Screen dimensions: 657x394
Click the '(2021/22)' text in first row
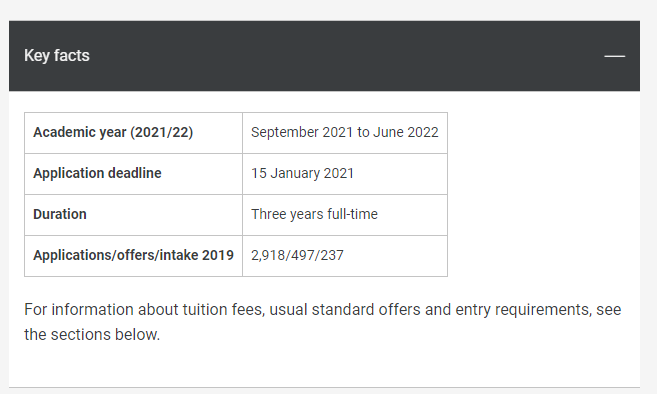[161, 132]
